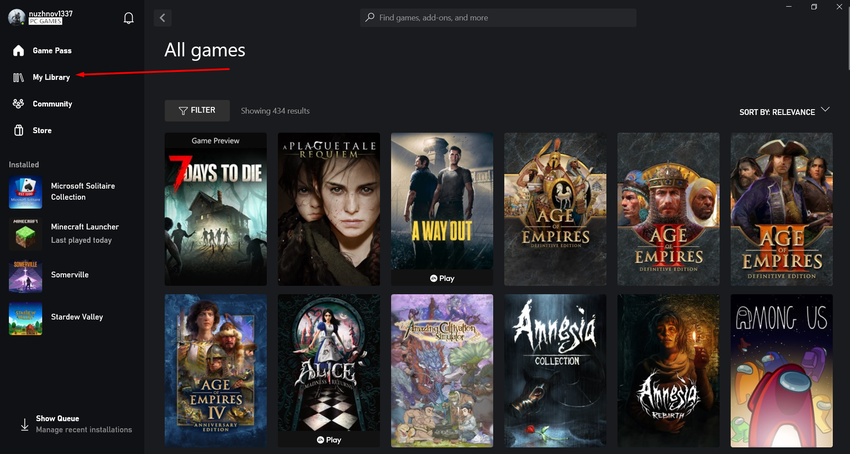Open the FILTER options button
Screen dimensions: 850x454
click(x=197, y=111)
